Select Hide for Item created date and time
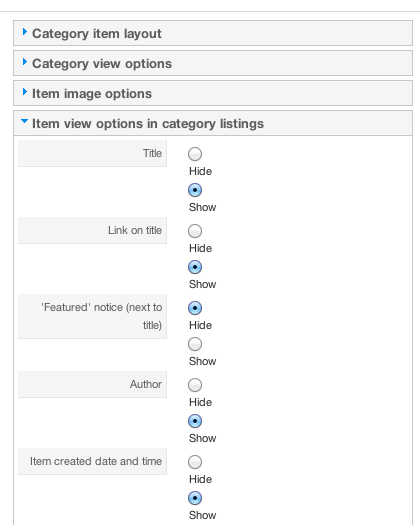This screenshot has height=525, width=420. pyautogui.click(x=195, y=462)
